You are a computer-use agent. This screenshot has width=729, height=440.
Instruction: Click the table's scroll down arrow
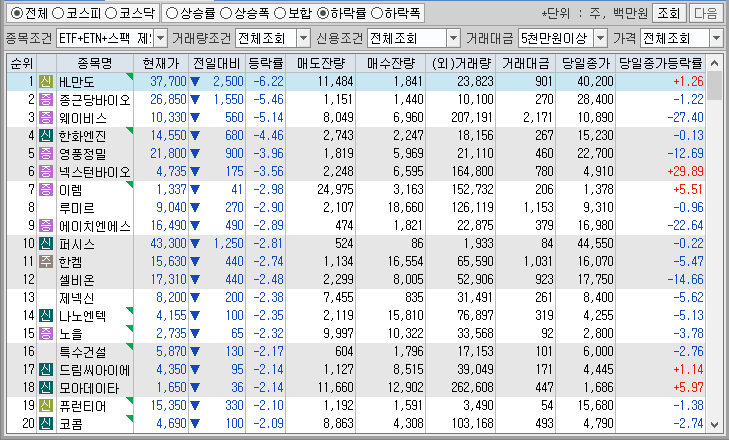pyautogui.click(x=714, y=424)
